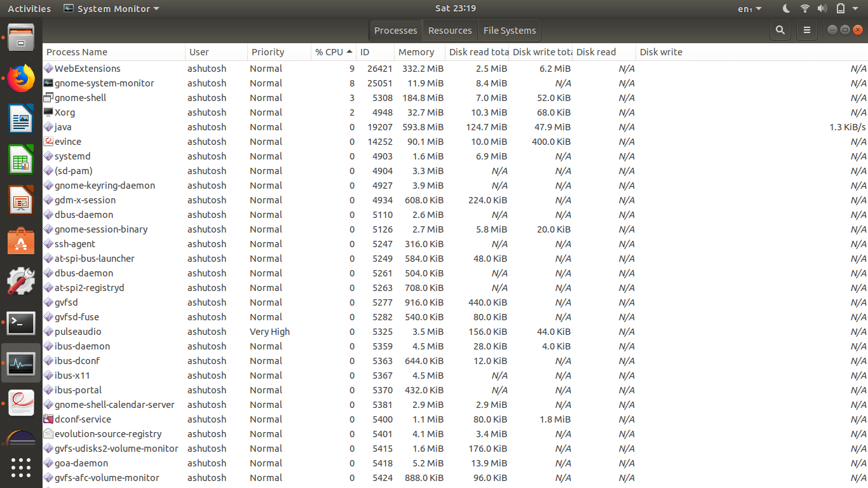This screenshot has width=868, height=488.
Task: Open the hamburger menu button
Action: [807, 30]
